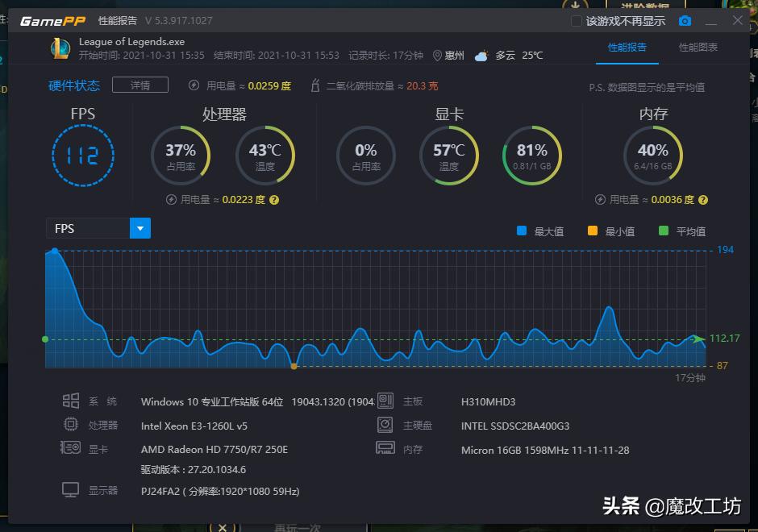The image size is (758, 532).
Task: Click the 硬件状态 link
Action: pyautogui.click(x=73, y=84)
